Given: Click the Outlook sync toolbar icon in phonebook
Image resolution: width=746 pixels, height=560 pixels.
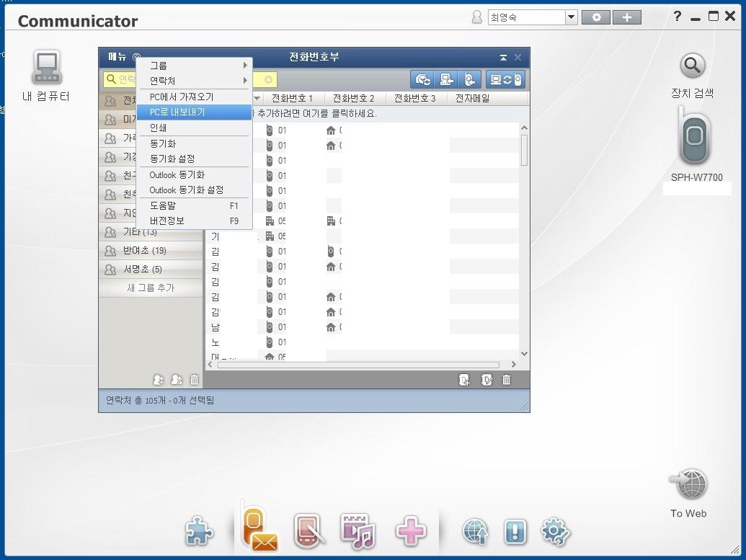Looking at the screenshot, I should pos(423,79).
